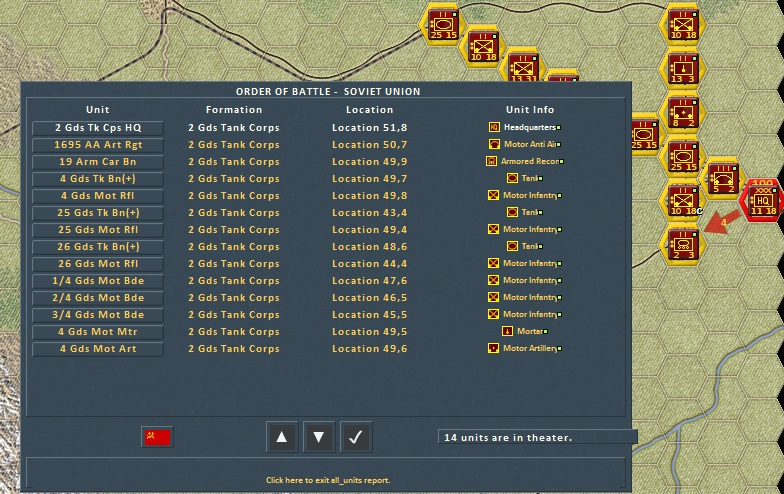Open the 3/4 Gds Mot Bde unit entry
Viewport: 784px width, 494px height.
(98, 315)
